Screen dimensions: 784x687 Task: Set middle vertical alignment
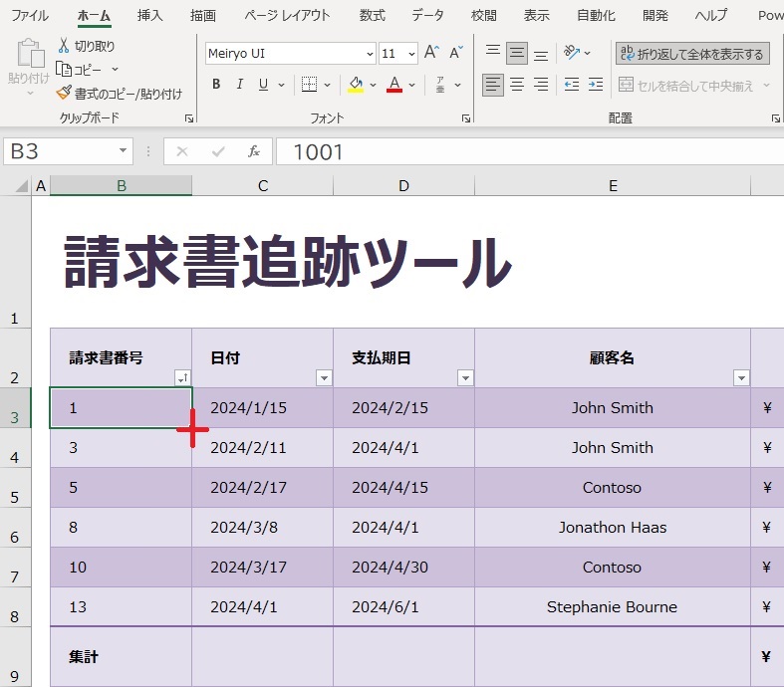(x=517, y=53)
